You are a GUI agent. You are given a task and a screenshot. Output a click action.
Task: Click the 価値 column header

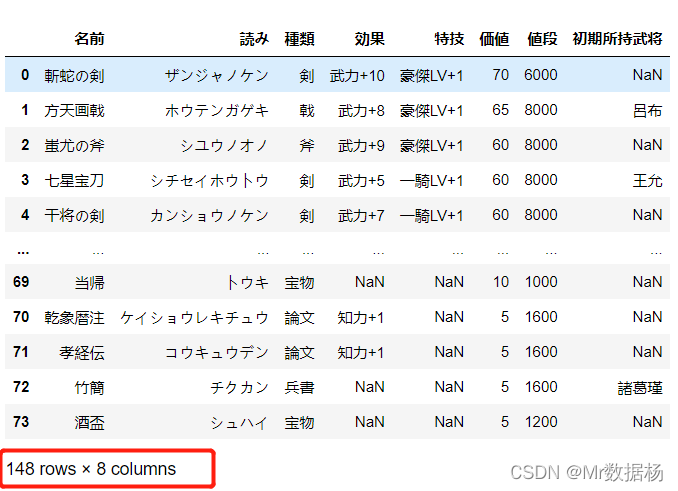[494, 39]
